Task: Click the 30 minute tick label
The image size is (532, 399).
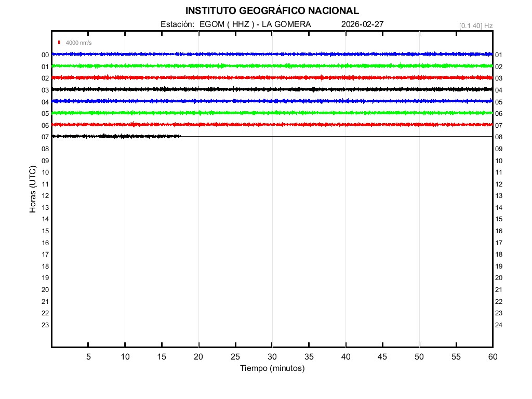Action: [272, 357]
